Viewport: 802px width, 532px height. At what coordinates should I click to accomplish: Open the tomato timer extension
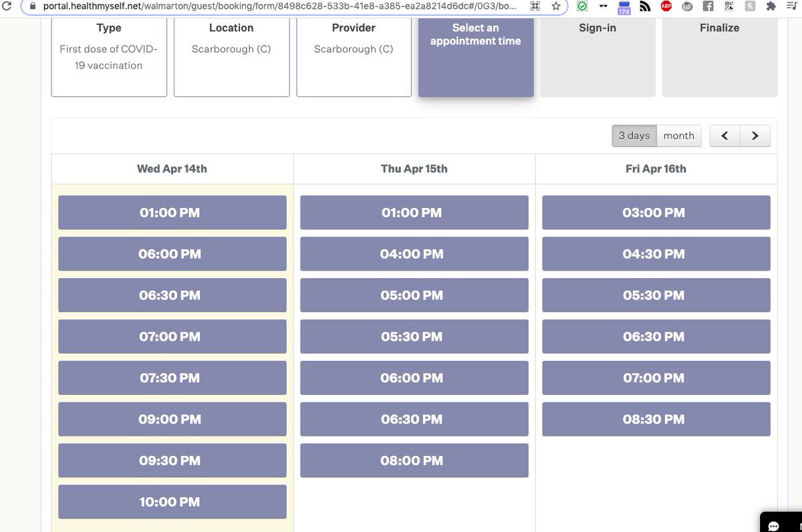coord(687,6)
